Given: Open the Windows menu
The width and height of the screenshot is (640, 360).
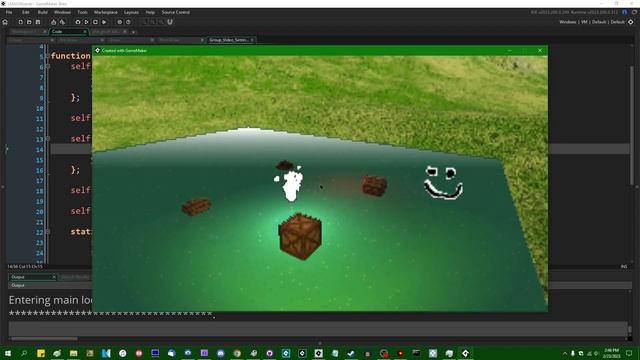Looking at the screenshot, I should pos(62,12).
